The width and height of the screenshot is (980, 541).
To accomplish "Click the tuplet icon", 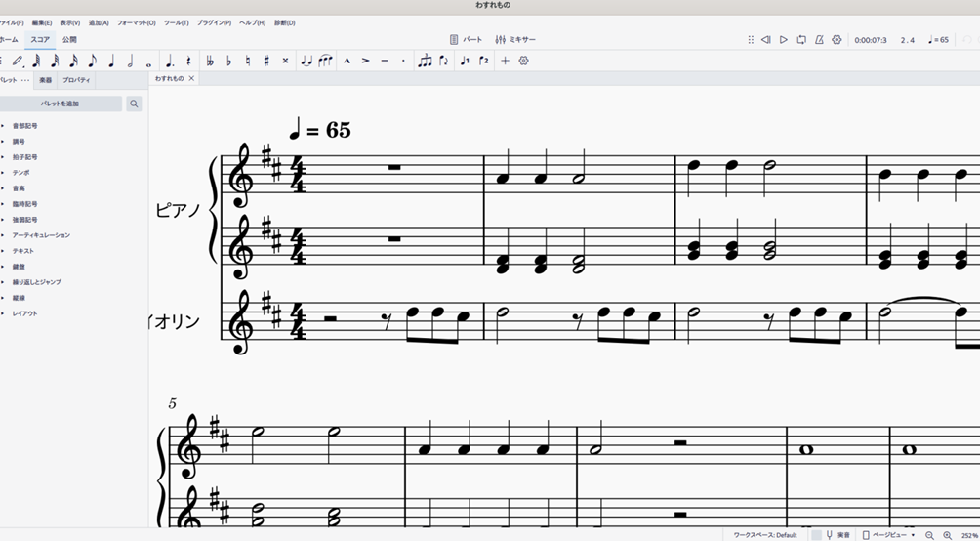I will coord(425,61).
